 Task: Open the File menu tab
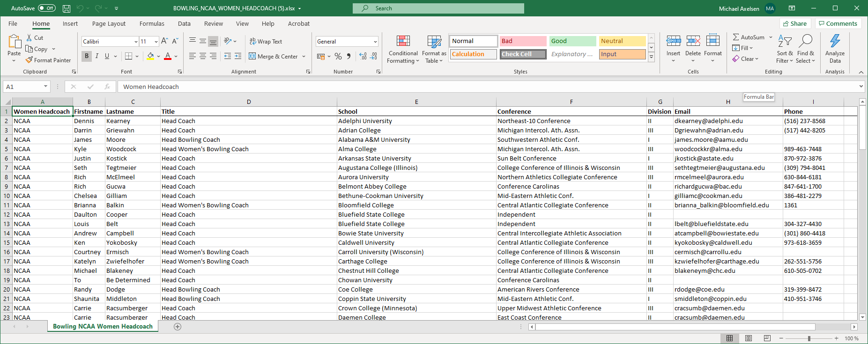pos(13,24)
